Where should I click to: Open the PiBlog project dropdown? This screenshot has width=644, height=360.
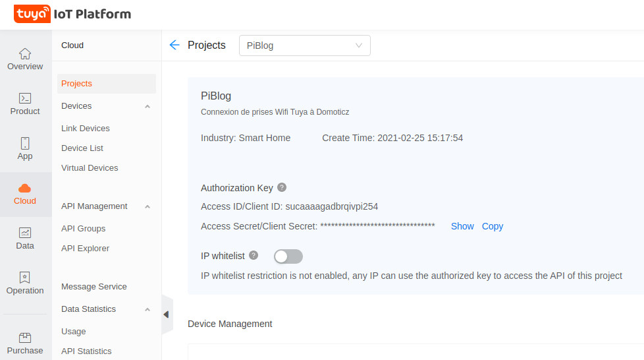click(304, 45)
